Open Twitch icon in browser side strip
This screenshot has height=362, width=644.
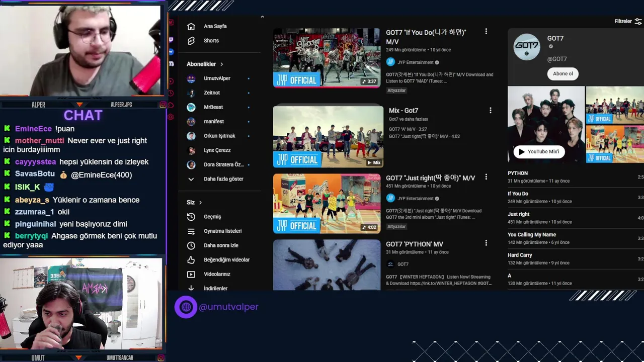171,39
